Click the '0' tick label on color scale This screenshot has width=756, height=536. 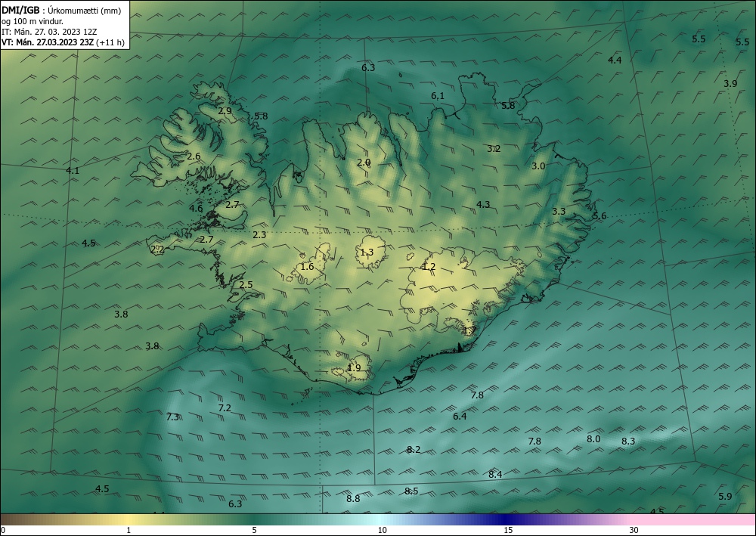pos(3,531)
